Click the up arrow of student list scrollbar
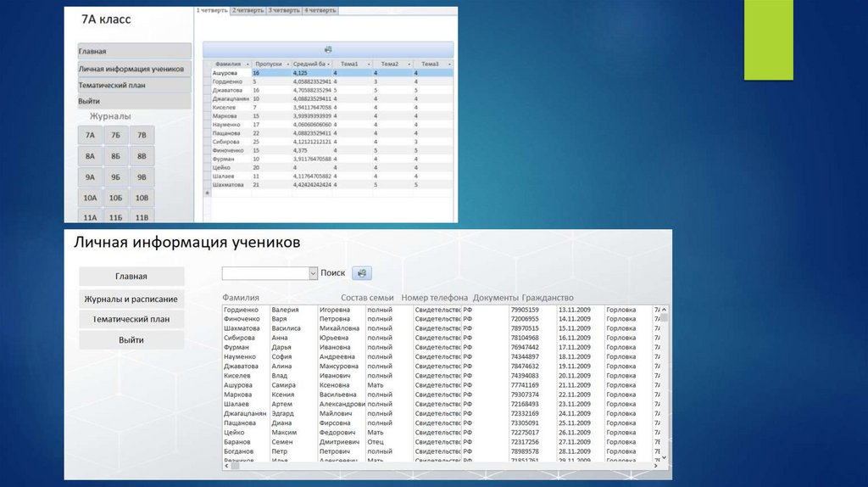 (x=664, y=309)
